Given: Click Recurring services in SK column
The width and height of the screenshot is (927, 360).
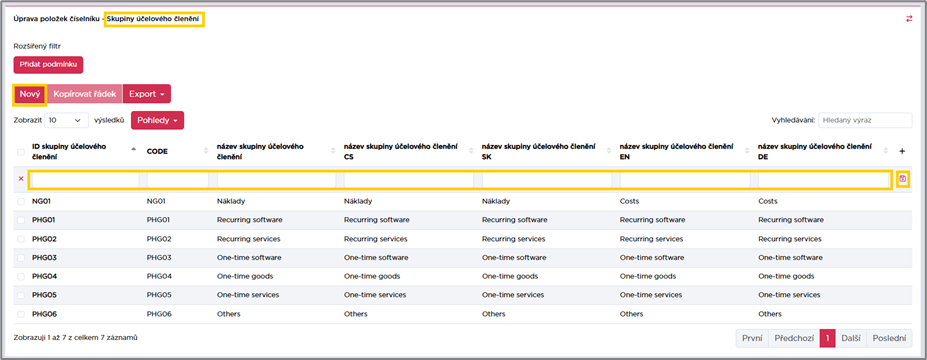Looking at the screenshot, I should 513,239.
